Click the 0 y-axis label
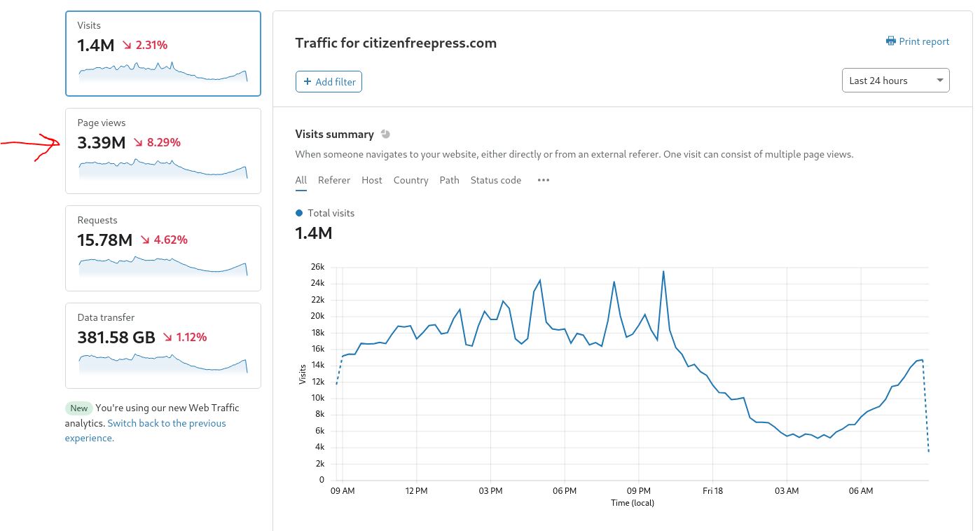980x531 pixels. tap(322, 480)
